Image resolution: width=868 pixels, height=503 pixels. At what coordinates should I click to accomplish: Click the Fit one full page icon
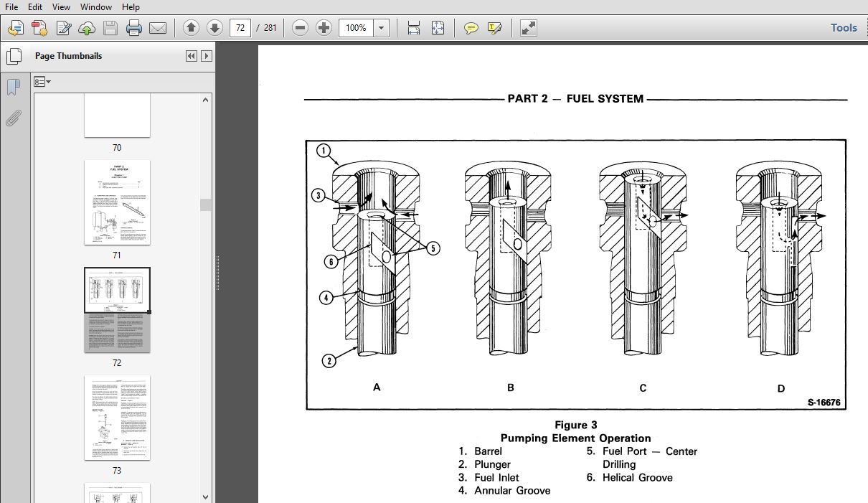pyautogui.click(x=438, y=28)
